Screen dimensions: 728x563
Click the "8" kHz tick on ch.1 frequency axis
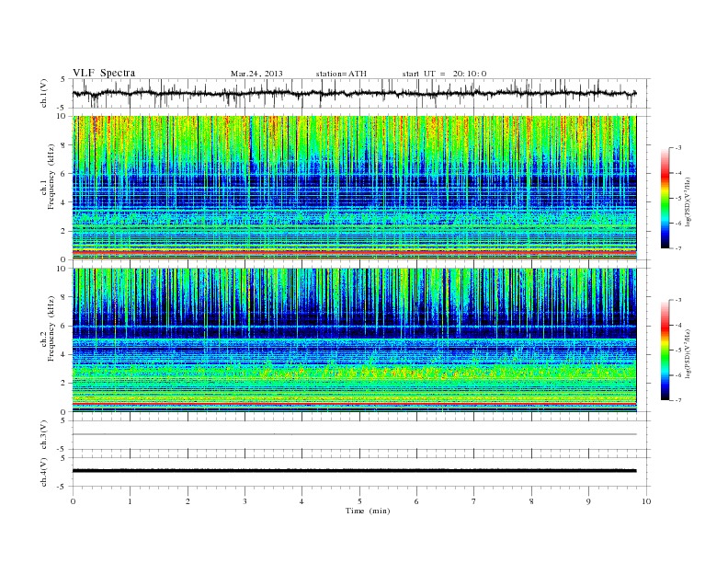[63, 145]
